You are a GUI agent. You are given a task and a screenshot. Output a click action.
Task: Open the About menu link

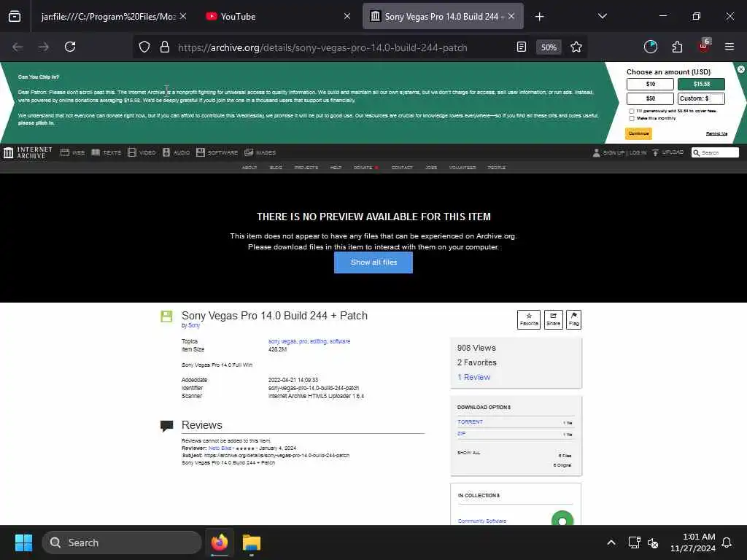click(249, 168)
